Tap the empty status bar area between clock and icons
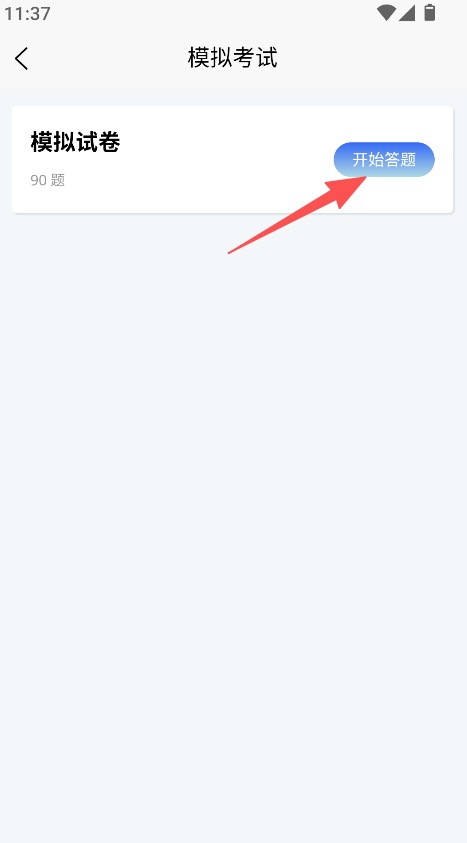The height and width of the screenshot is (843, 467). [x=215, y=13]
